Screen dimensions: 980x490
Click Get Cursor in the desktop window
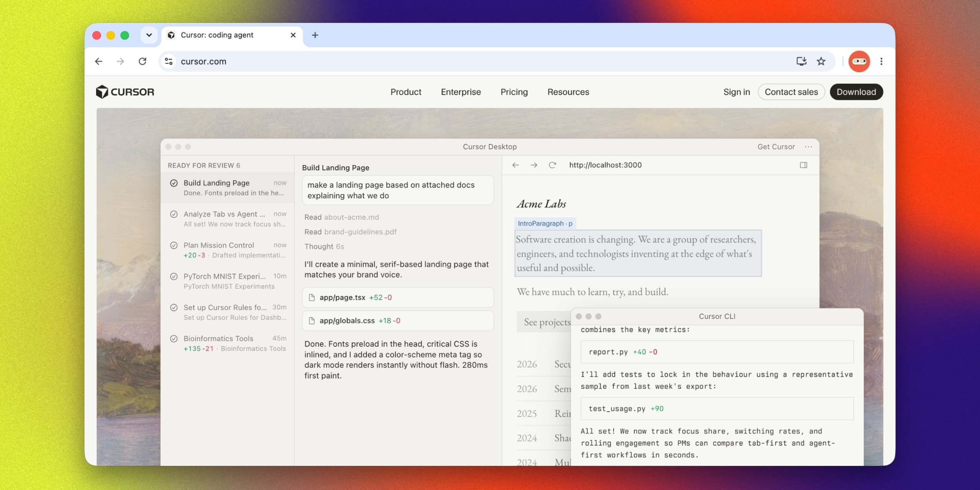776,147
